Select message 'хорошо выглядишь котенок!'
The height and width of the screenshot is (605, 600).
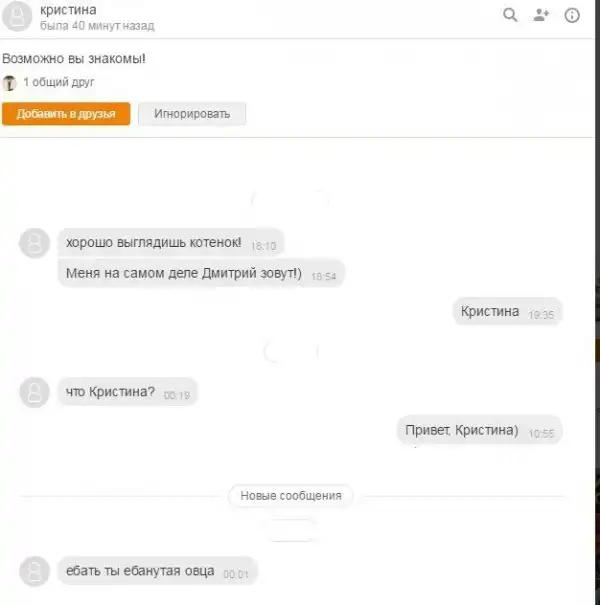(x=171, y=243)
